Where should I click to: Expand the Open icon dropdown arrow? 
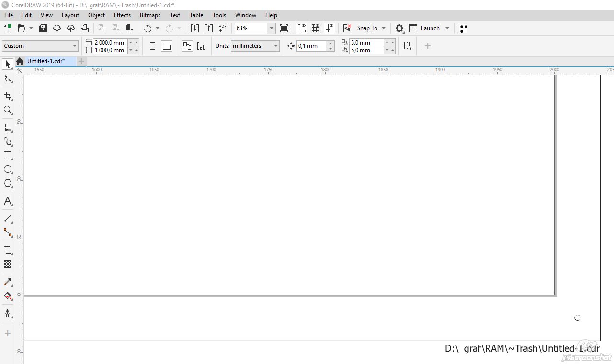coord(31,28)
